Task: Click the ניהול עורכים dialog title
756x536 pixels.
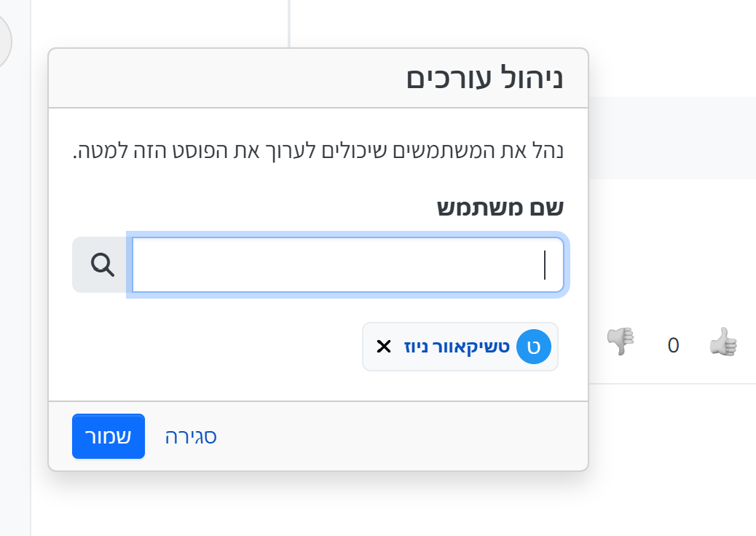Action: click(484, 78)
